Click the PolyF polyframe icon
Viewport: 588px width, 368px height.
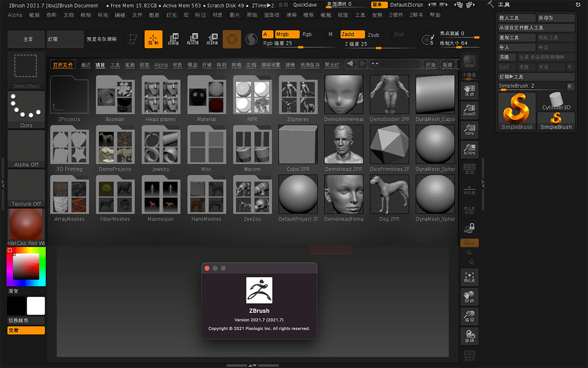click(469, 356)
